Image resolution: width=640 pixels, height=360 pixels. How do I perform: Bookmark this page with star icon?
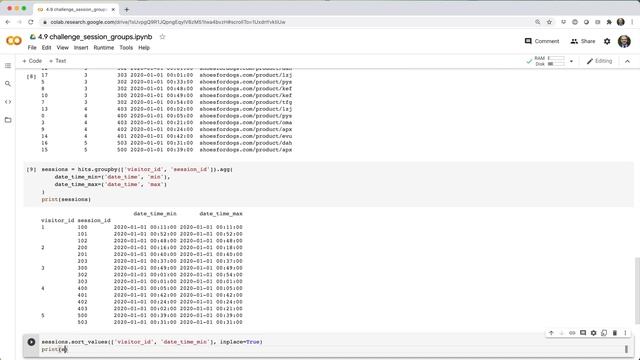coord(549,22)
